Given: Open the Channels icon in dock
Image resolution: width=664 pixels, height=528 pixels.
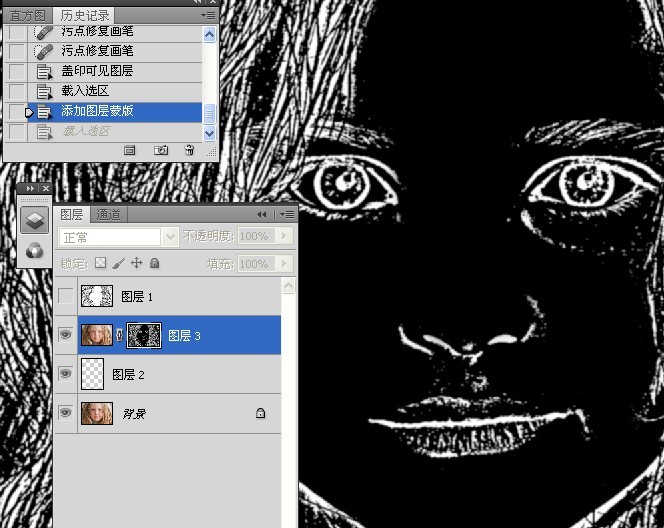Looking at the screenshot, I should (x=34, y=250).
